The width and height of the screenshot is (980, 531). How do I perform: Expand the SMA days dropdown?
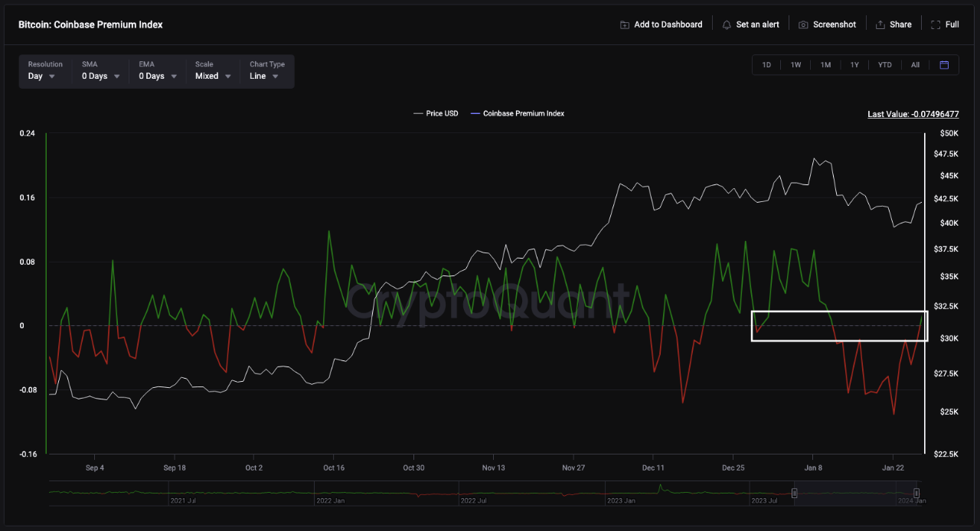pos(100,76)
